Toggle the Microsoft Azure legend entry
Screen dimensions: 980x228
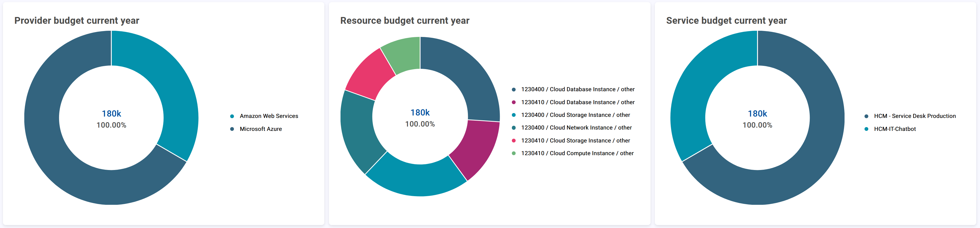point(256,129)
